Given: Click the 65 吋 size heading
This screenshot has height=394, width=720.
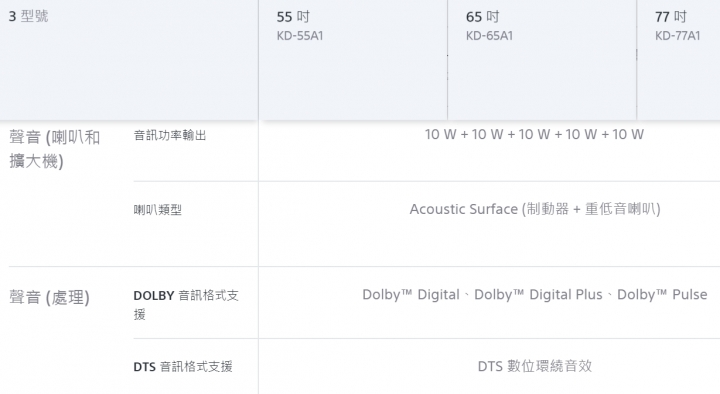Looking at the screenshot, I should pos(482,17).
